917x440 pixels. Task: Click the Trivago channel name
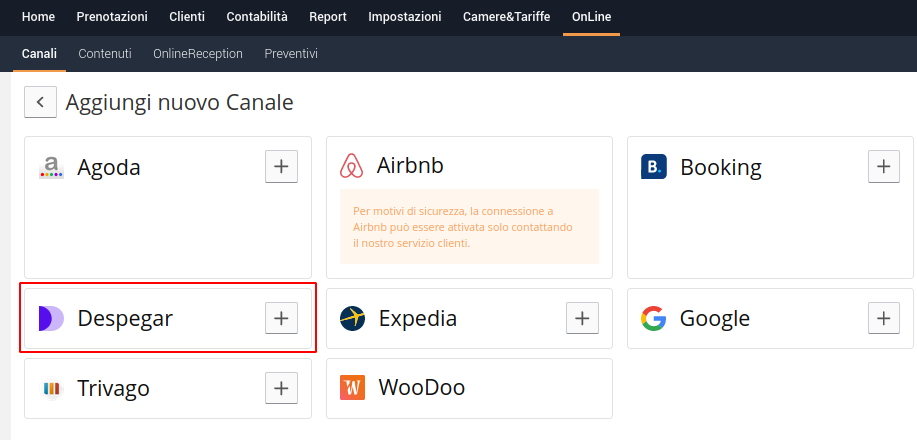click(x=113, y=389)
